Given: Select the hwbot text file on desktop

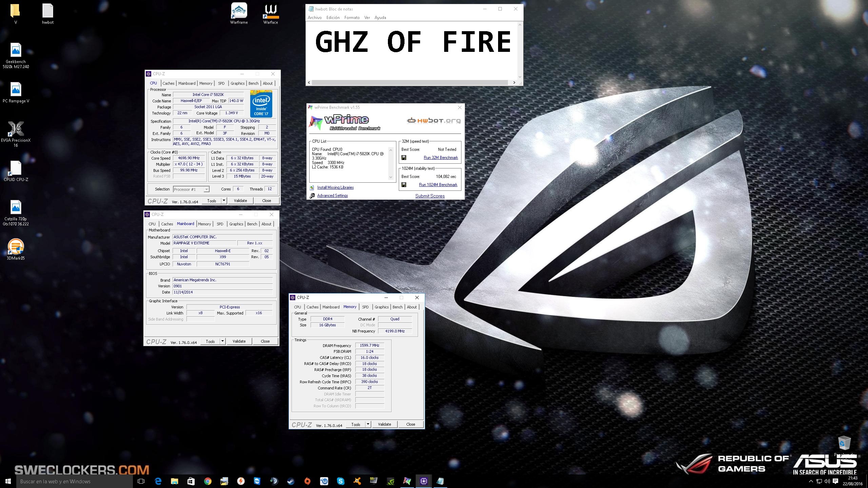Looking at the screenshot, I should 48,14.
